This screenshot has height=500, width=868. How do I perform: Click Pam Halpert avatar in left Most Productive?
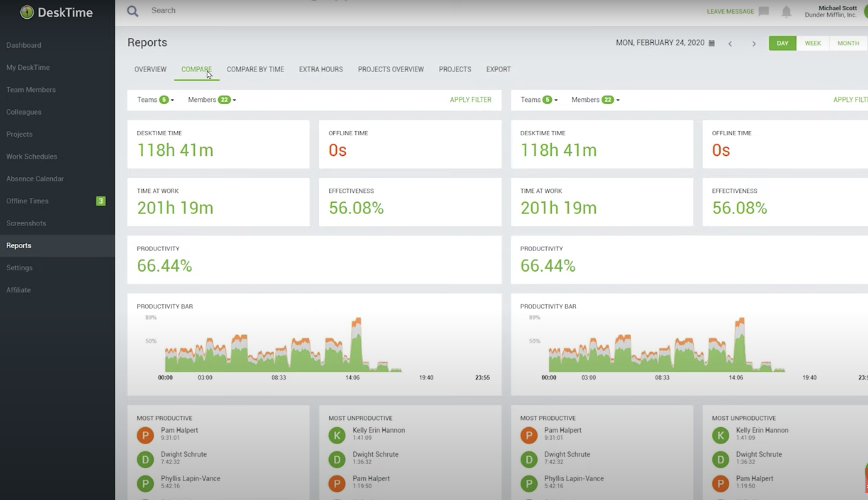tap(145, 435)
